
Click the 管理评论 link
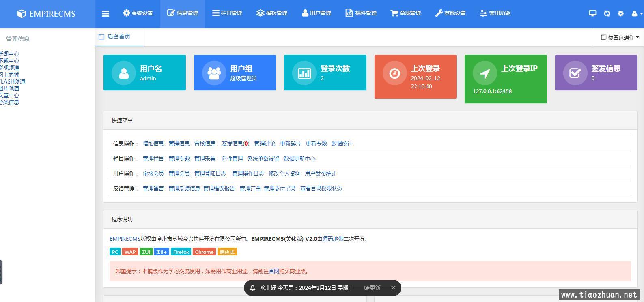point(265,144)
